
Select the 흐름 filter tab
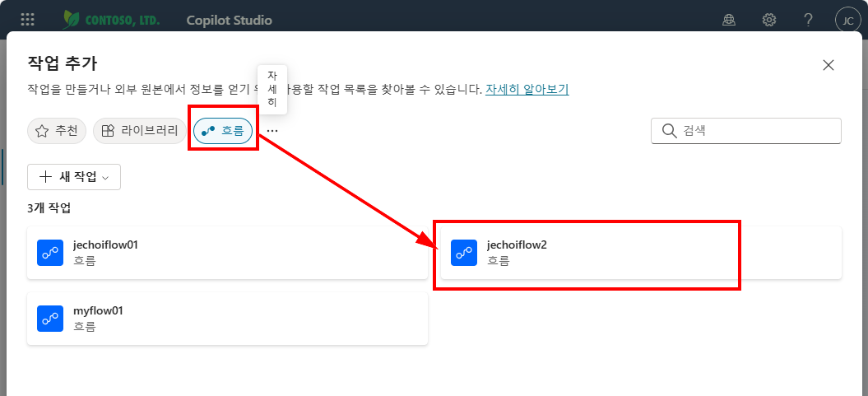[223, 131]
